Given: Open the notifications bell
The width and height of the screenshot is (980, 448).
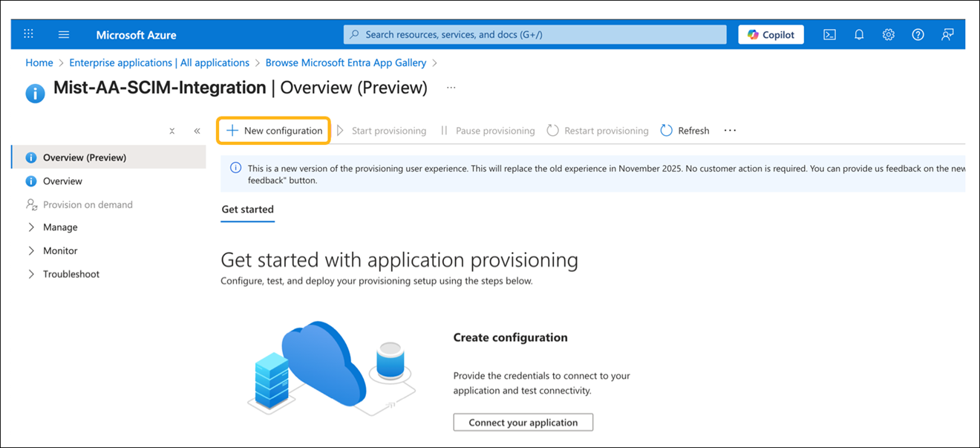Looking at the screenshot, I should 859,34.
